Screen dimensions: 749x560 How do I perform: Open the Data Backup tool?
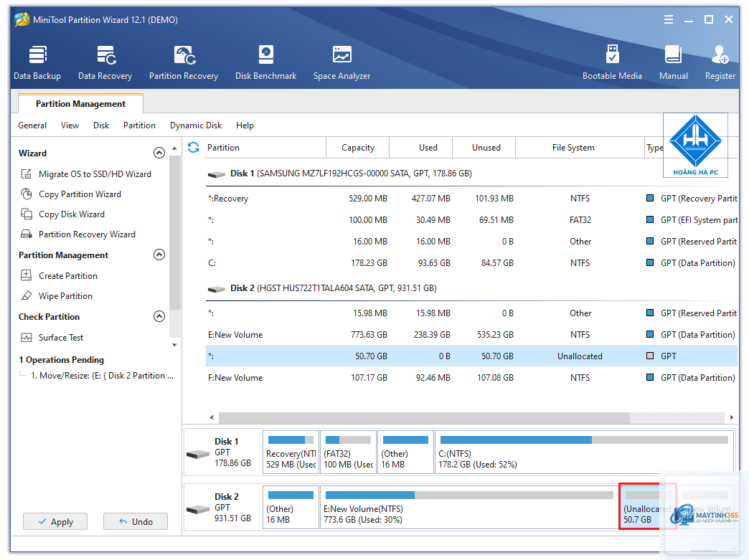37,62
